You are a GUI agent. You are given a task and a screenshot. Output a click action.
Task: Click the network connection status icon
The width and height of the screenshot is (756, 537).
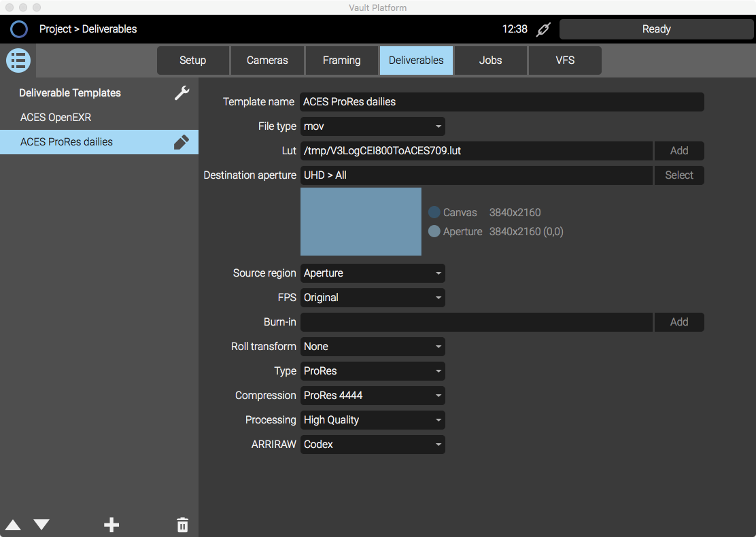pyautogui.click(x=543, y=29)
